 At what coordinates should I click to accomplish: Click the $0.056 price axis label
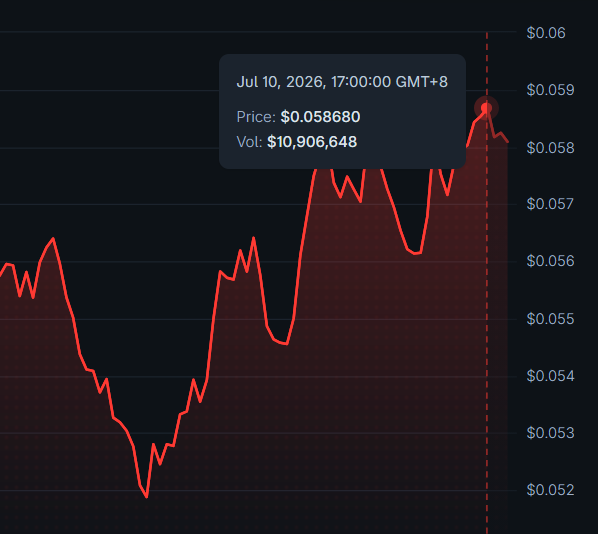550,261
